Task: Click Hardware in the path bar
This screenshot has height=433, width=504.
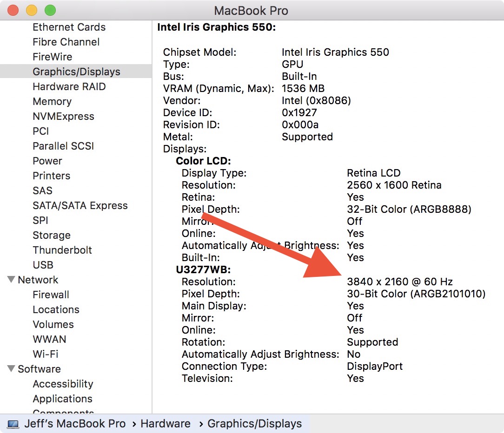Action: [x=166, y=424]
